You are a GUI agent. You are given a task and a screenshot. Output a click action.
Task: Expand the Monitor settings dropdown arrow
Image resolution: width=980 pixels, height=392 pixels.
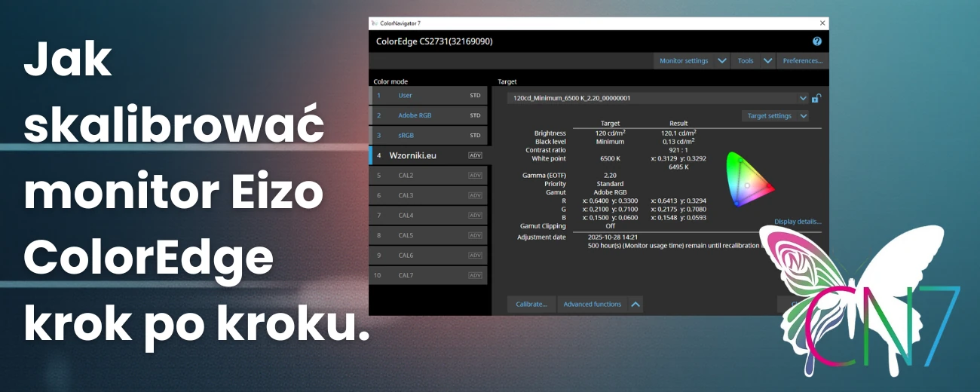coord(721,61)
